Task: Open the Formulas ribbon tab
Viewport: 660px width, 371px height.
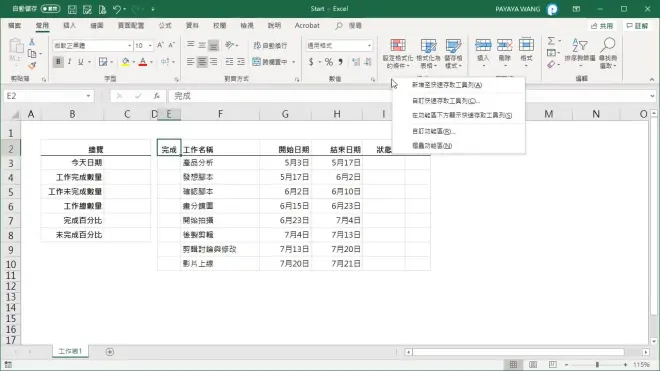Action: [165, 25]
